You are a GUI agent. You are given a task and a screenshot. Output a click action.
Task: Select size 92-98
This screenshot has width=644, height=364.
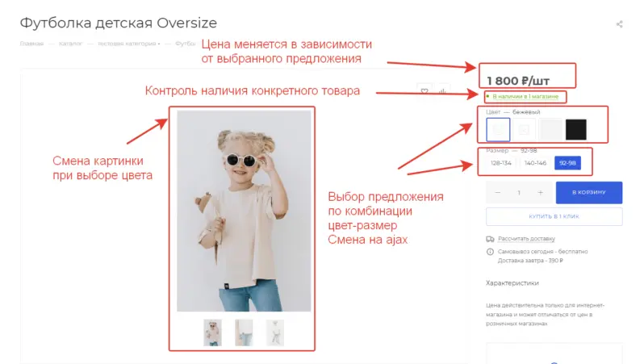click(x=568, y=163)
